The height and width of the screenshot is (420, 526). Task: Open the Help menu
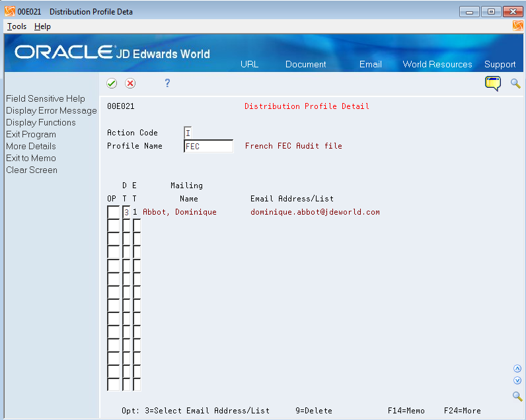coord(42,26)
